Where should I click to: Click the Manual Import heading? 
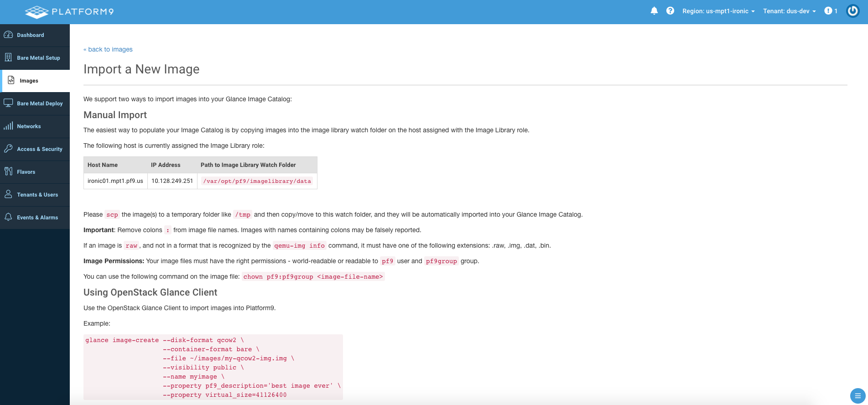[x=115, y=115]
